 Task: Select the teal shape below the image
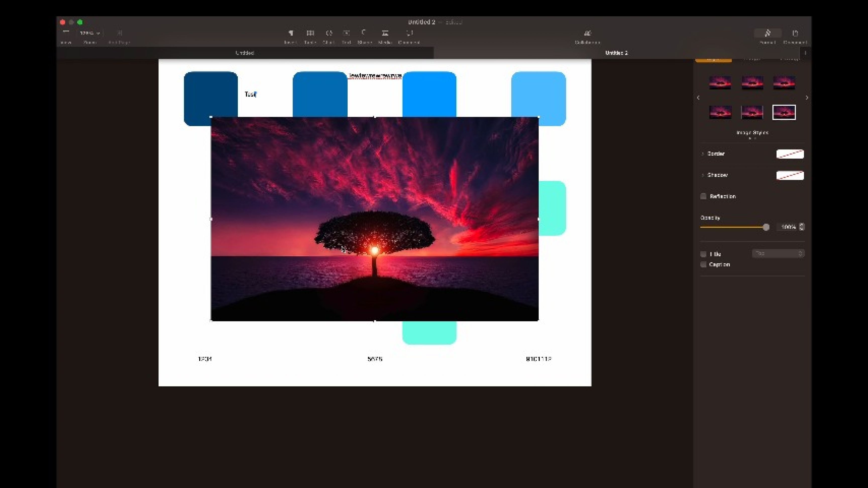429,333
